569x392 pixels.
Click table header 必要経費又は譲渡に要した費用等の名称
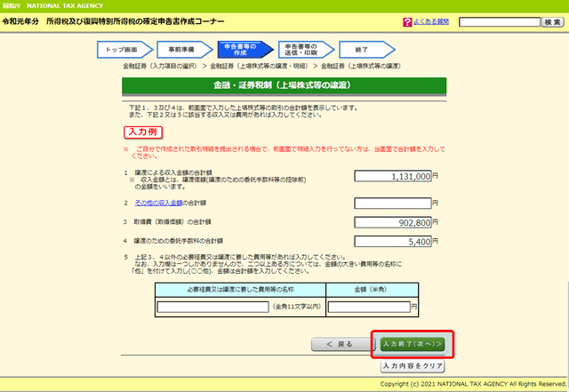(240, 290)
